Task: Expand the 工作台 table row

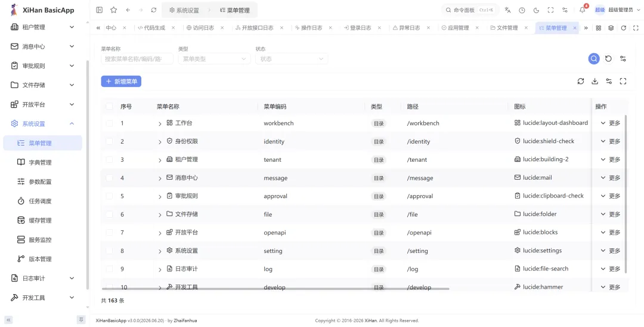Action: tap(160, 124)
